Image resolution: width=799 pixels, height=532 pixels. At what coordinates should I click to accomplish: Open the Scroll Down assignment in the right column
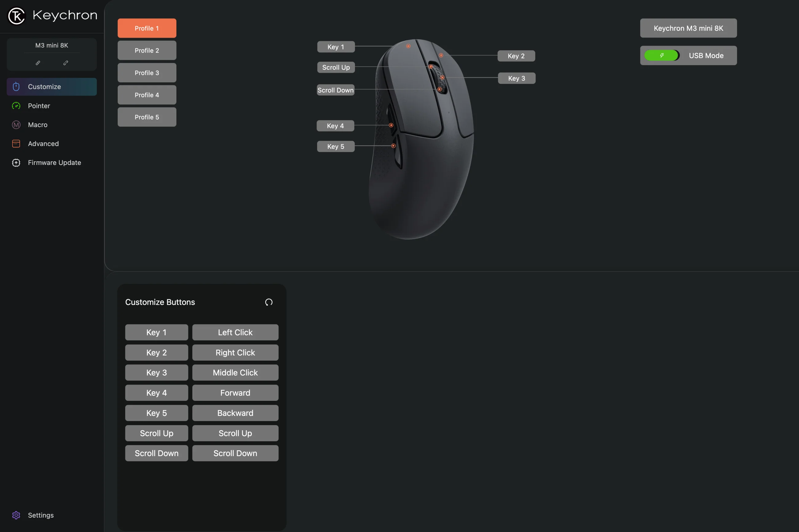click(235, 453)
